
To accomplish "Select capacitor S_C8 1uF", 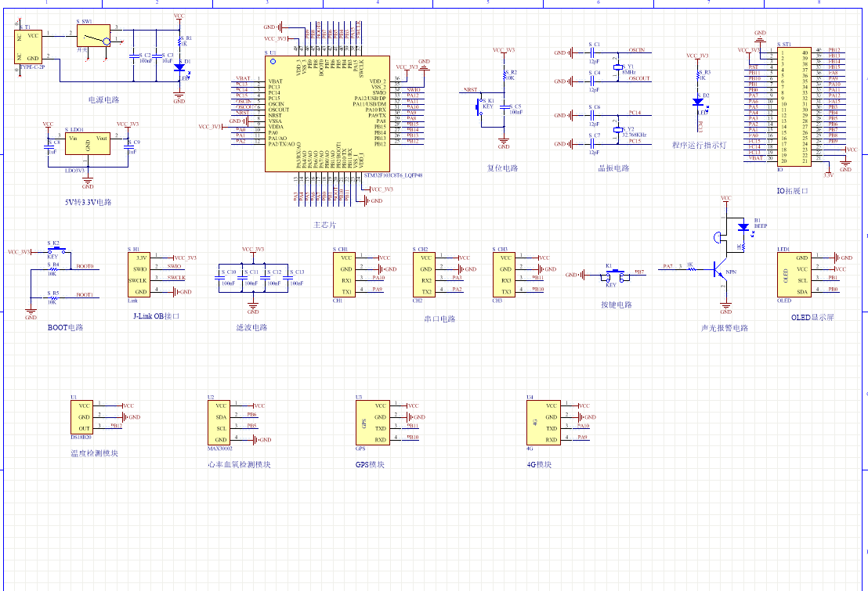I will tap(48, 146).
